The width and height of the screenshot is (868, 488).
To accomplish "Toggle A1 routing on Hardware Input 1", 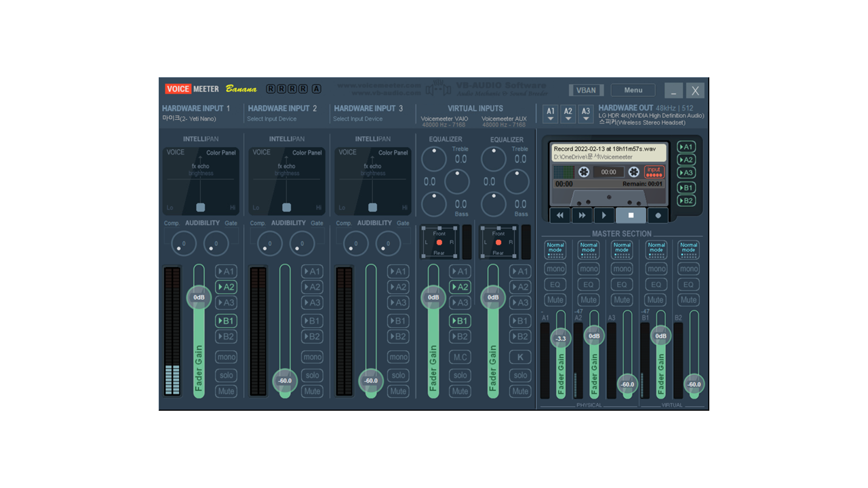I will tap(226, 272).
